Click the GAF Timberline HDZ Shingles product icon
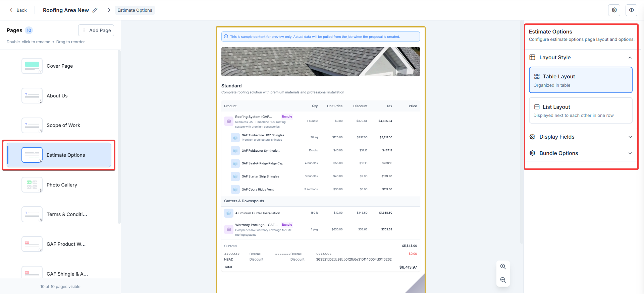644x294 pixels. pyautogui.click(x=235, y=138)
